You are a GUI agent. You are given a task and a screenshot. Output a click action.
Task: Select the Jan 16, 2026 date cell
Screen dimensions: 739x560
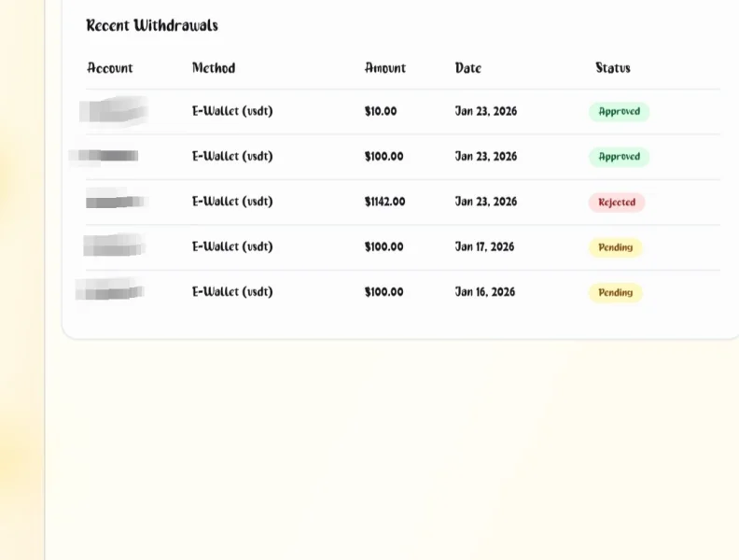click(x=485, y=292)
